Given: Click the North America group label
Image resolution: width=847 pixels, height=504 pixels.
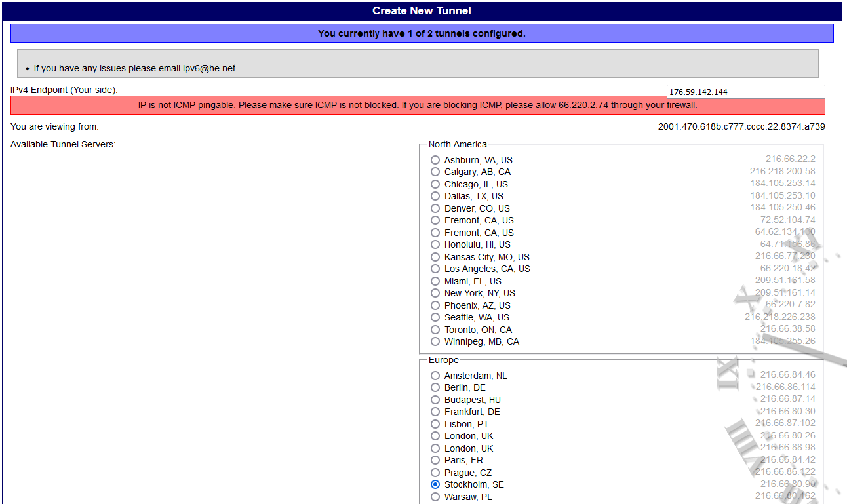Looking at the screenshot, I should click(x=458, y=144).
